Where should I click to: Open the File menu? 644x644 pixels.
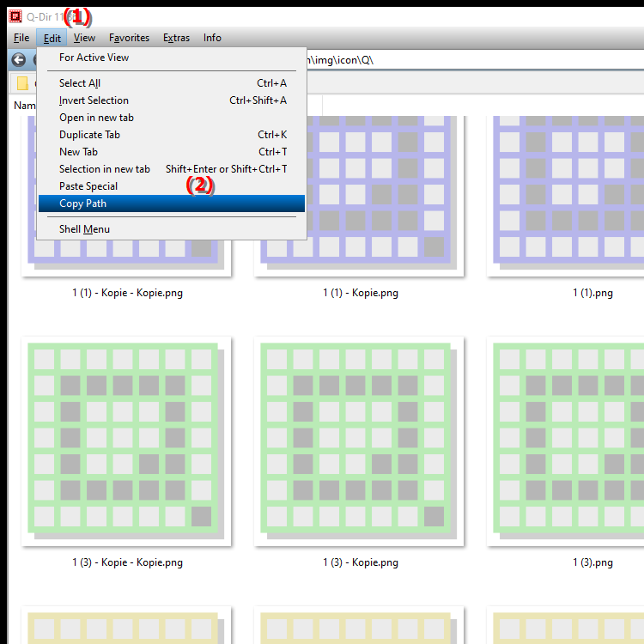coord(21,38)
